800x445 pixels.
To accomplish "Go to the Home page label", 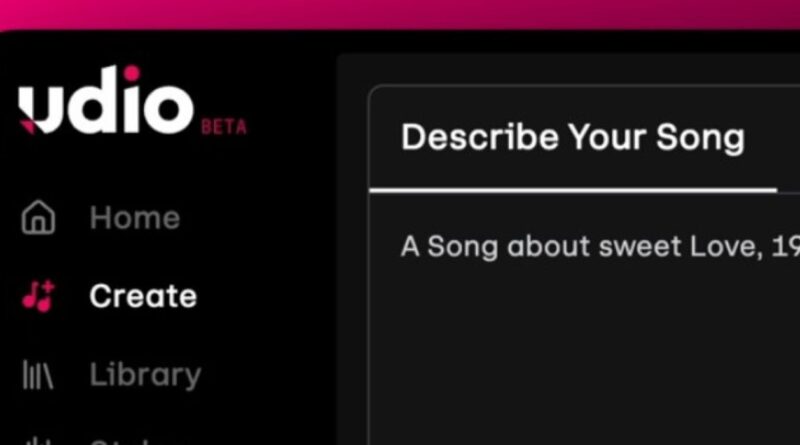I will [x=134, y=218].
